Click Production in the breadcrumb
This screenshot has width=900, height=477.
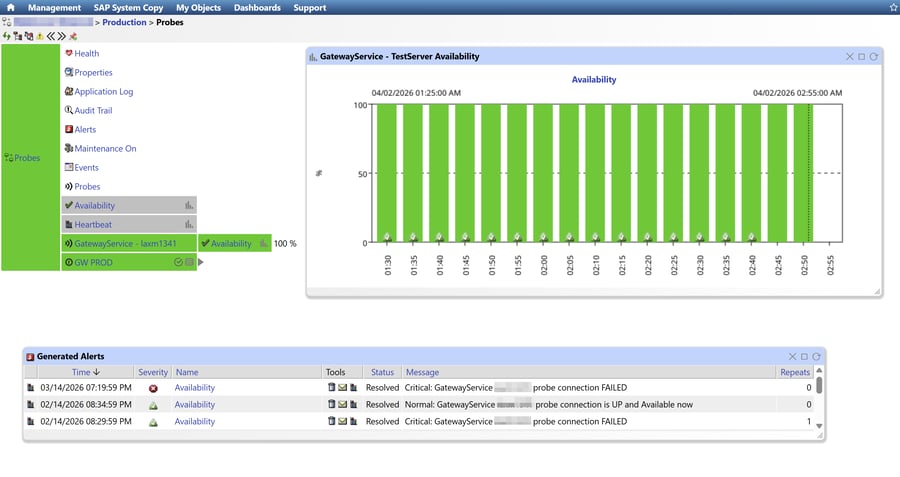pyautogui.click(x=125, y=21)
